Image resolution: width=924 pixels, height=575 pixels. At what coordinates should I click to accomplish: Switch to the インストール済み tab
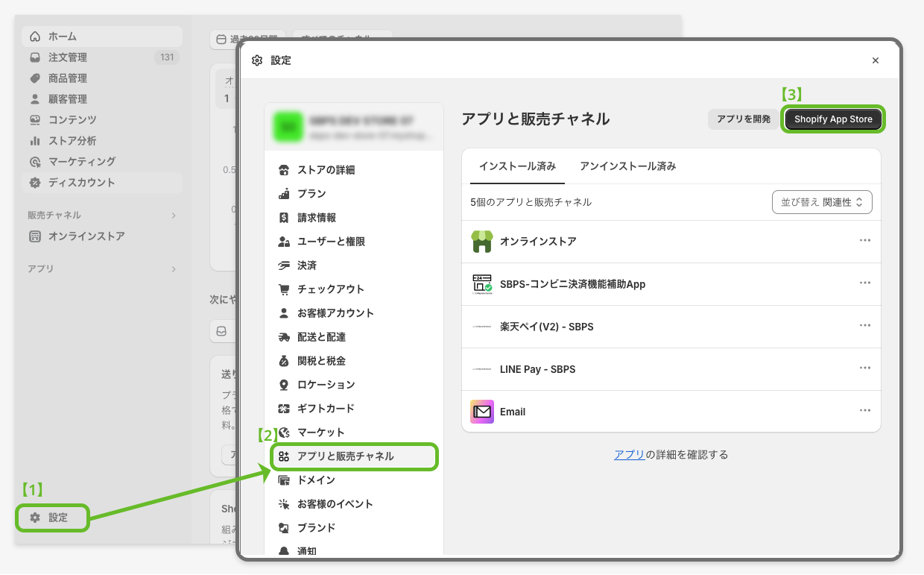[x=517, y=166]
